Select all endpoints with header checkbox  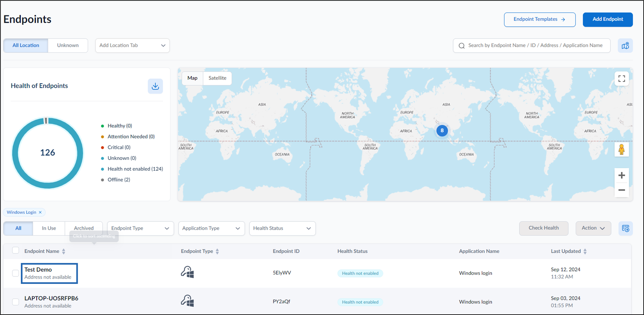[15, 250]
